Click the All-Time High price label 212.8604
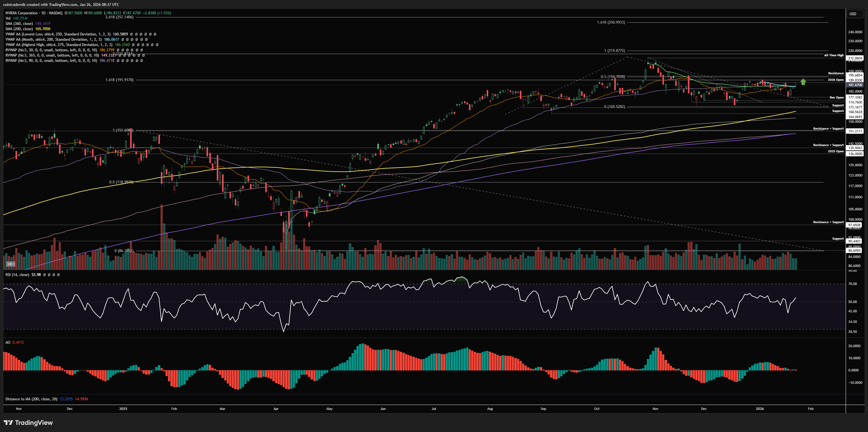 [855, 58]
